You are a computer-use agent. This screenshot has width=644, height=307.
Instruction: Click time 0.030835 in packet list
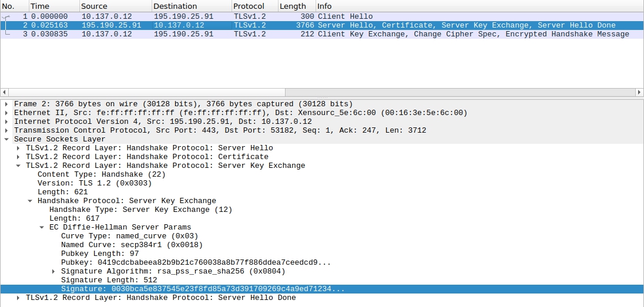tap(49, 34)
